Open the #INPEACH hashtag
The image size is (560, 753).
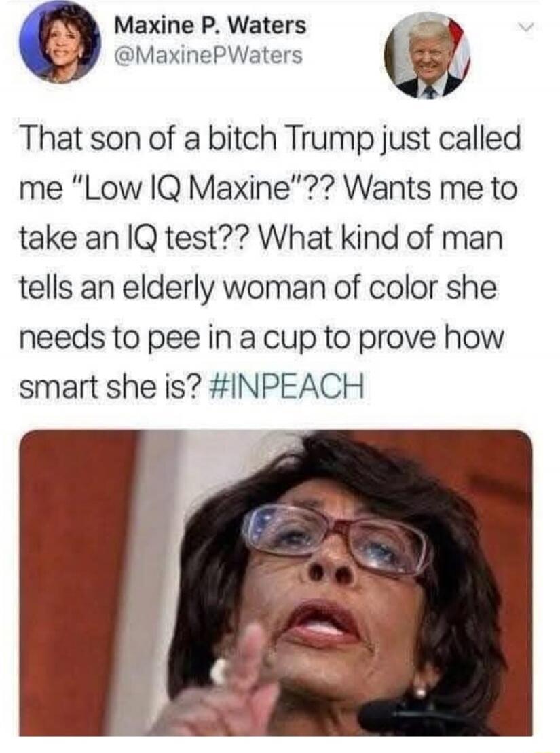tap(287, 386)
